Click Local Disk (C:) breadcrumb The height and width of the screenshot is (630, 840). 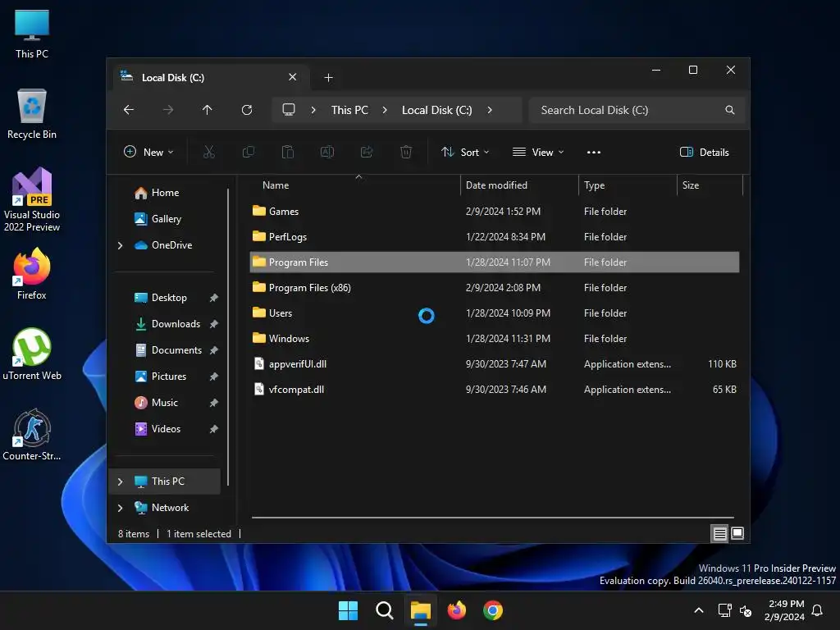pyautogui.click(x=436, y=110)
